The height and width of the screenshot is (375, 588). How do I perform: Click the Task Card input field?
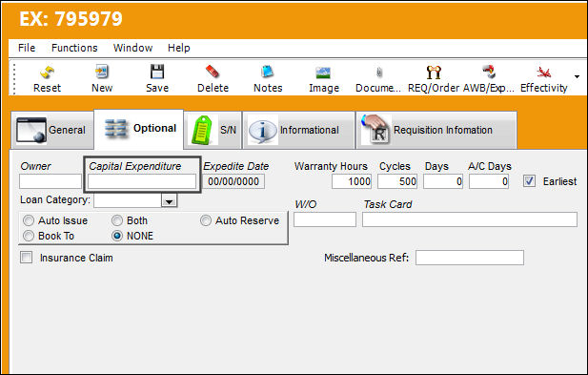tap(470, 219)
